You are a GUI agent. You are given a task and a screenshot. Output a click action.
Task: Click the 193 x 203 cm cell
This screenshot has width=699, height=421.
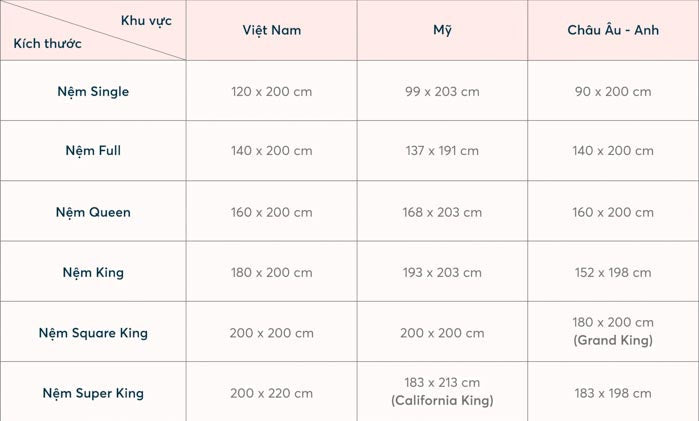[442, 272]
